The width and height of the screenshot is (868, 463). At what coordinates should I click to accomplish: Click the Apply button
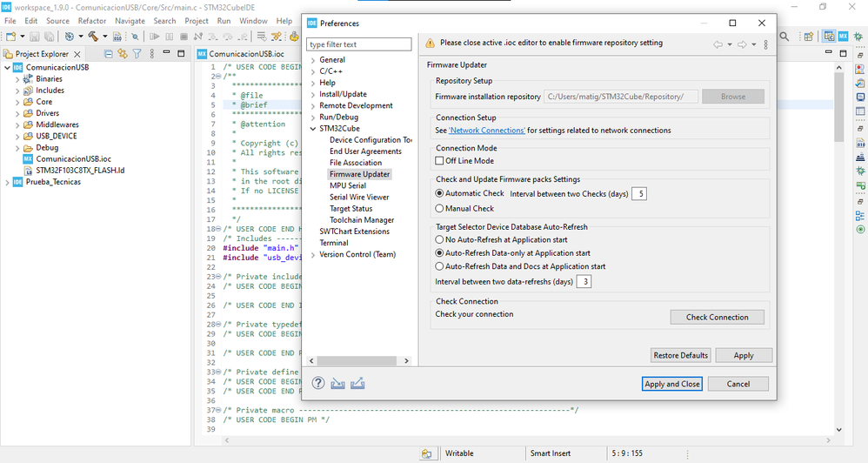pos(744,355)
